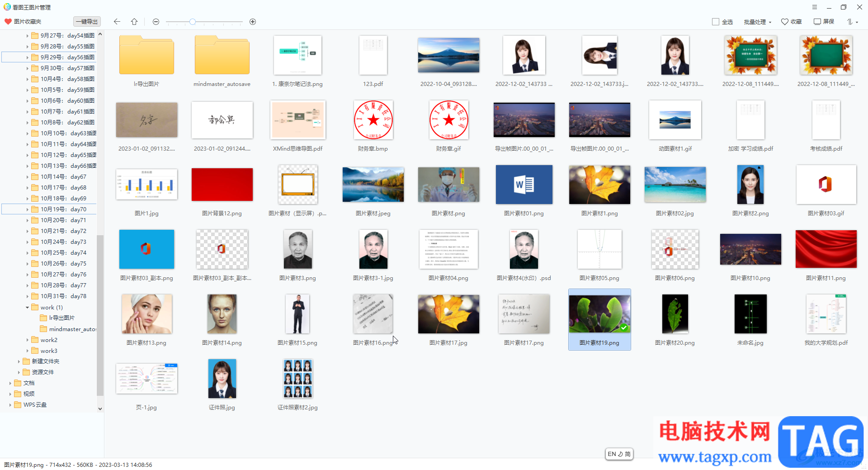Select the 动图素材1.gif thumbnail
This screenshot has height=470, width=868.
click(675, 120)
